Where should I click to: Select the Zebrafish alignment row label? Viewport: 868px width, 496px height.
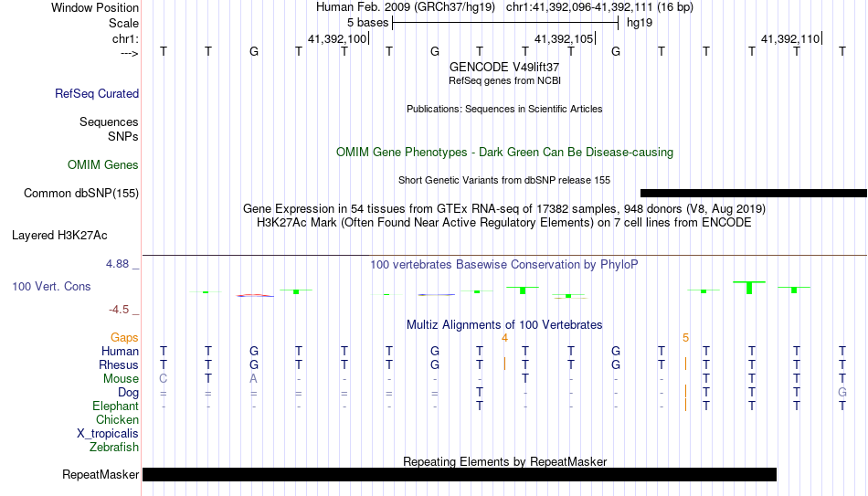point(114,448)
